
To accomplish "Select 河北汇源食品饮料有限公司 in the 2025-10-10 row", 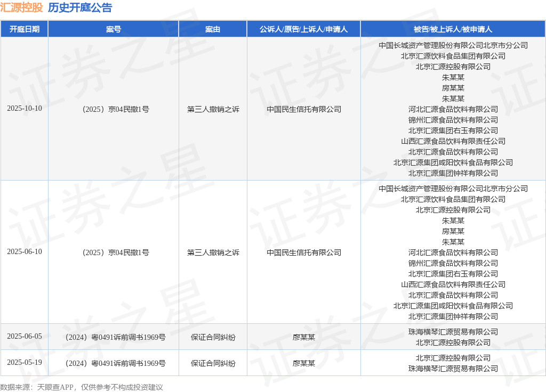I will 453,109.
